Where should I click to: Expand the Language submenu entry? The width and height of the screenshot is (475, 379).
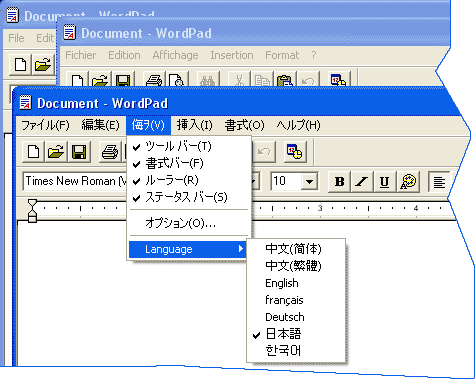pyautogui.click(x=188, y=249)
